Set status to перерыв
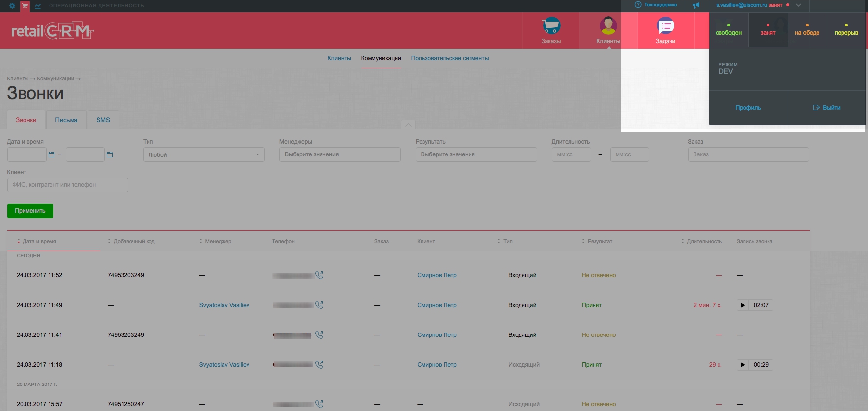868x411 pixels. click(846, 30)
